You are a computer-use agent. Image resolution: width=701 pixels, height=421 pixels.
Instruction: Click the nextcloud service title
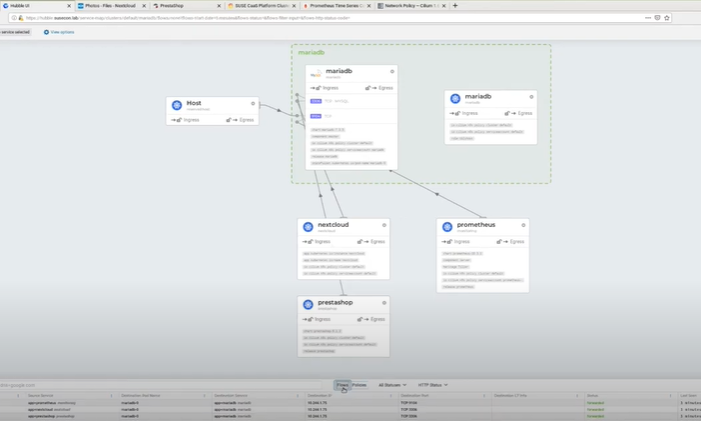tap(335, 225)
